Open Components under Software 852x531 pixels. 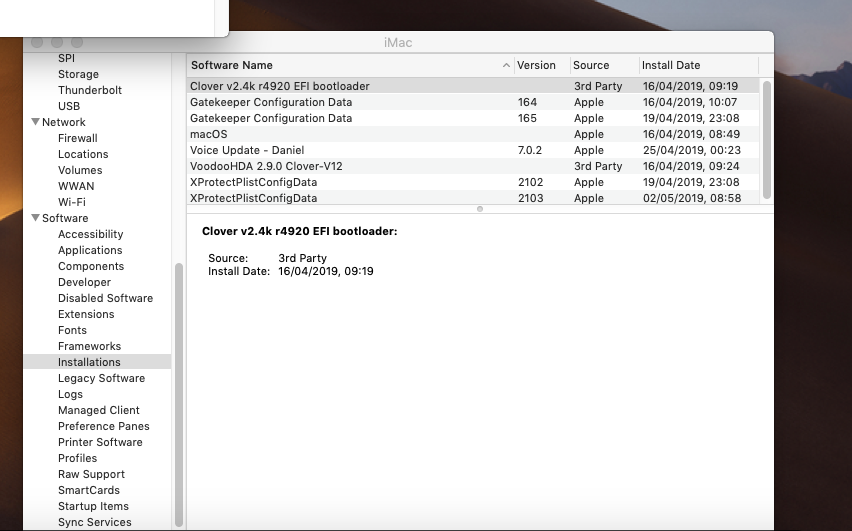pos(91,266)
